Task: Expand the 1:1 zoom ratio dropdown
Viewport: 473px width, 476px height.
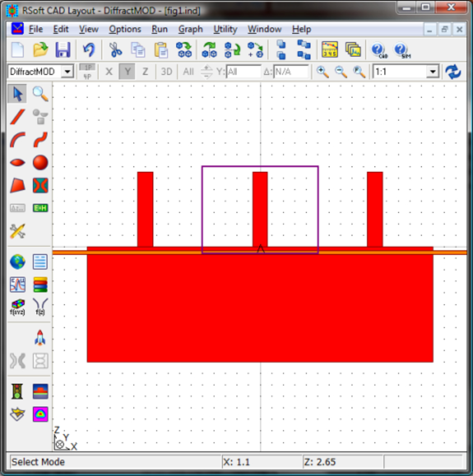Action: [x=433, y=71]
